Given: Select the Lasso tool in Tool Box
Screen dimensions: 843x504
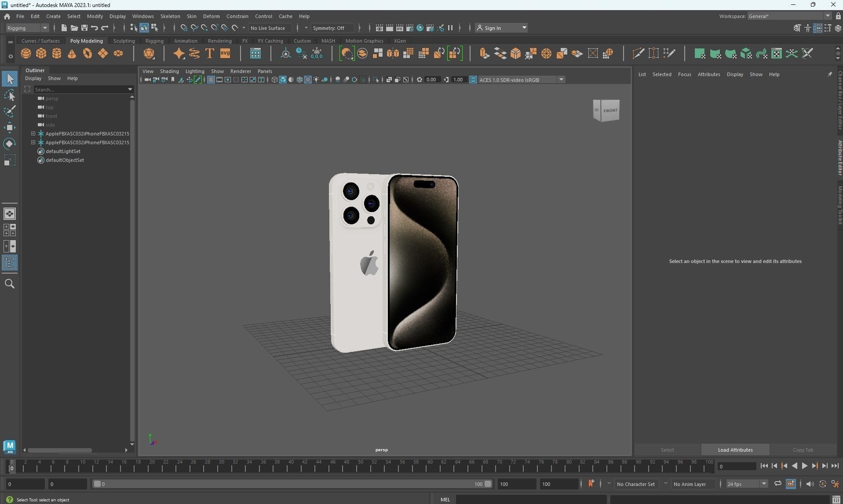Looking at the screenshot, I should (x=10, y=95).
